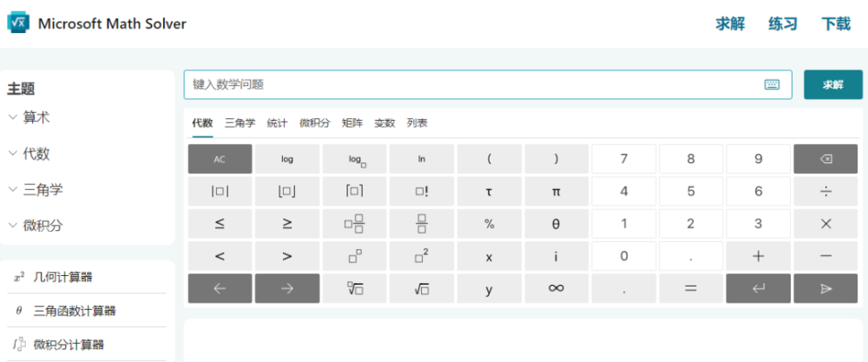Insert the mixed fraction template

tap(354, 224)
